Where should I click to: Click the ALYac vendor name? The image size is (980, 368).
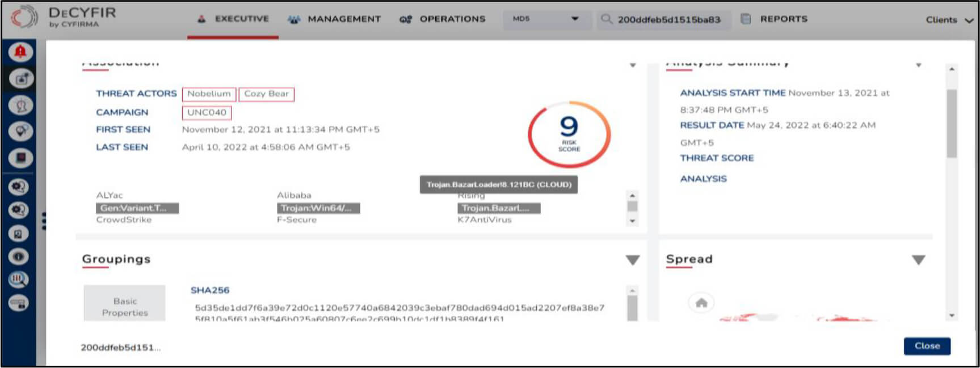[109, 195]
